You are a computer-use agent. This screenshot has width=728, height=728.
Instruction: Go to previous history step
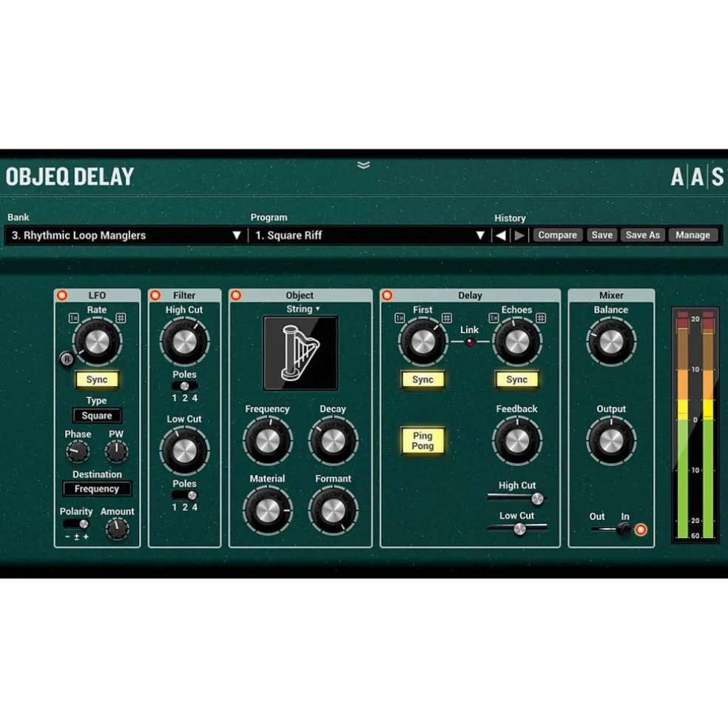(x=500, y=235)
